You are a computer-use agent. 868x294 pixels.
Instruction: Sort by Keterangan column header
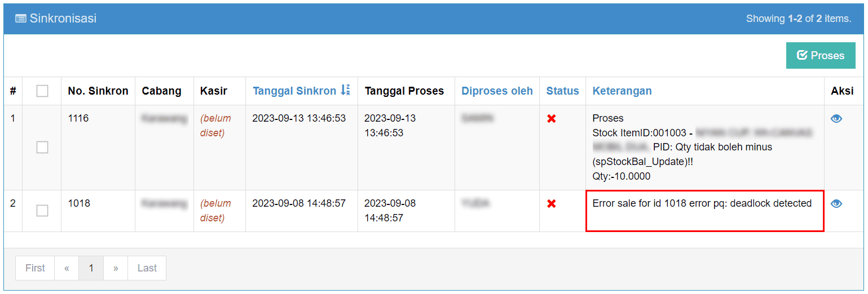pyautogui.click(x=622, y=91)
